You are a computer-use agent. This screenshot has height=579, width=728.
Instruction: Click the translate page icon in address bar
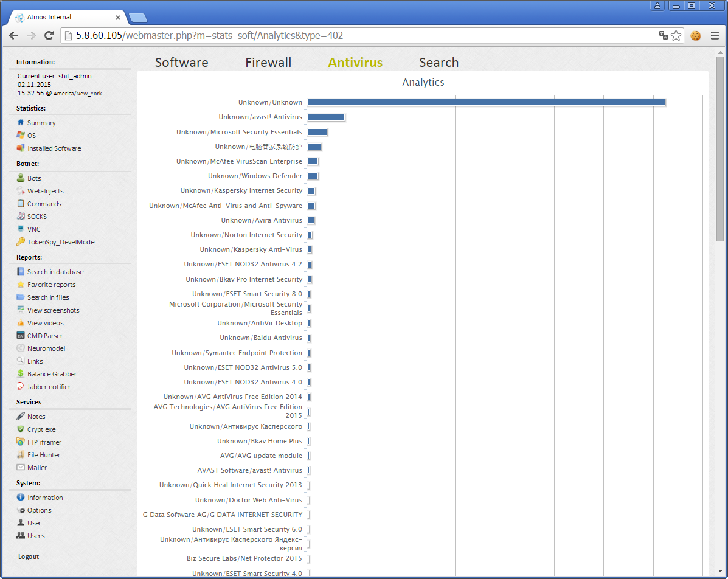[663, 35]
